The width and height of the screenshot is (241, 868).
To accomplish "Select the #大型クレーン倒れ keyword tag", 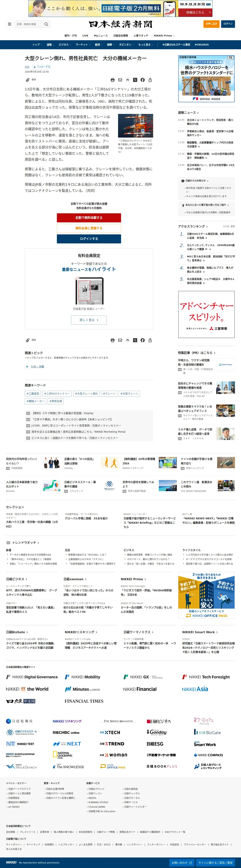I will click(x=86, y=394).
